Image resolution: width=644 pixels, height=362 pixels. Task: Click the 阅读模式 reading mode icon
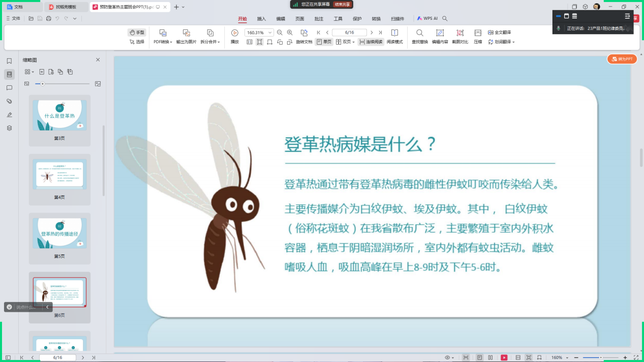tap(394, 33)
